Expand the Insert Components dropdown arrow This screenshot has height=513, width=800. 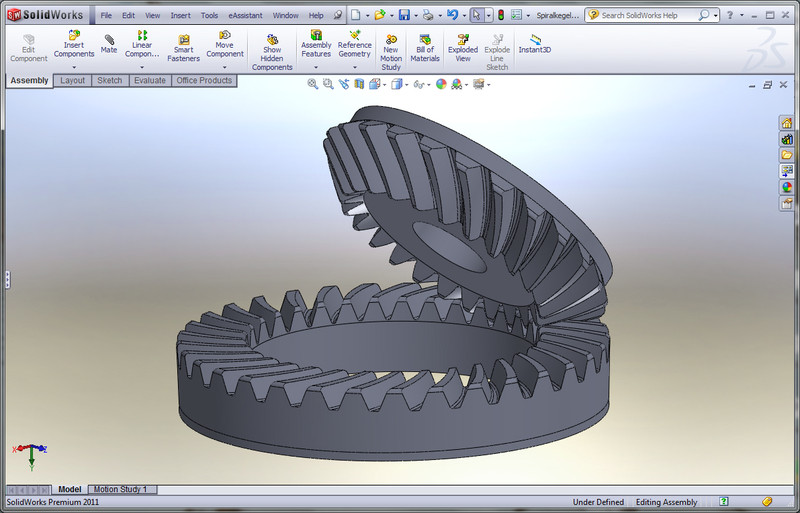[x=74, y=67]
